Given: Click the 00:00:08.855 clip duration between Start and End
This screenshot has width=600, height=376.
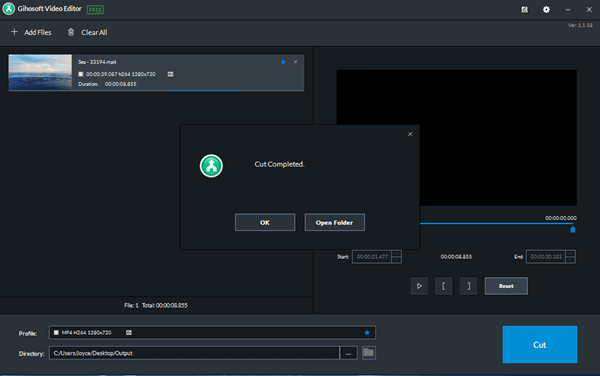Looking at the screenshot, I should click(x=456, y=257).
